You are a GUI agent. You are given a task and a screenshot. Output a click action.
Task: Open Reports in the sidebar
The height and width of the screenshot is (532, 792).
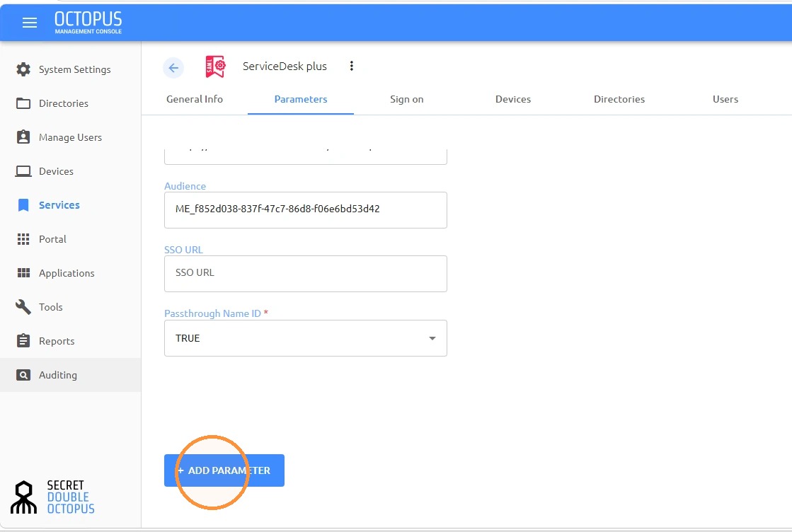click(71, 341)
